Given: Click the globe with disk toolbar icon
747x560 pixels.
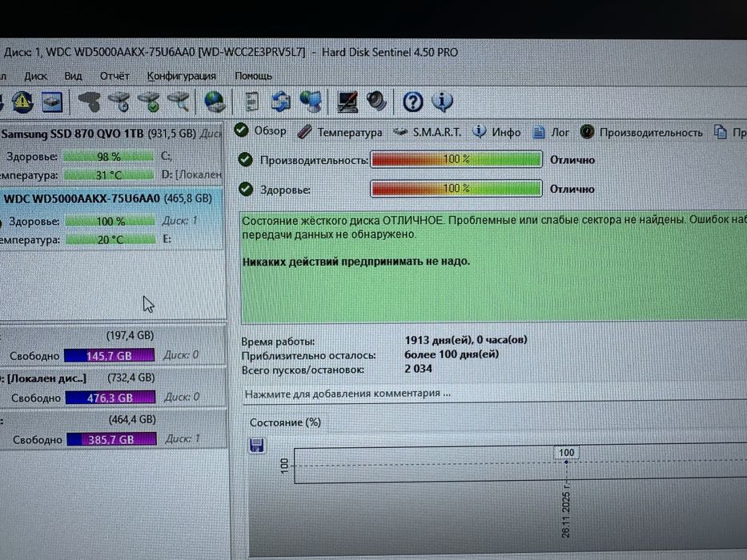Looking at the screenshot, I should pyautogui.click(x=215, y=102).
